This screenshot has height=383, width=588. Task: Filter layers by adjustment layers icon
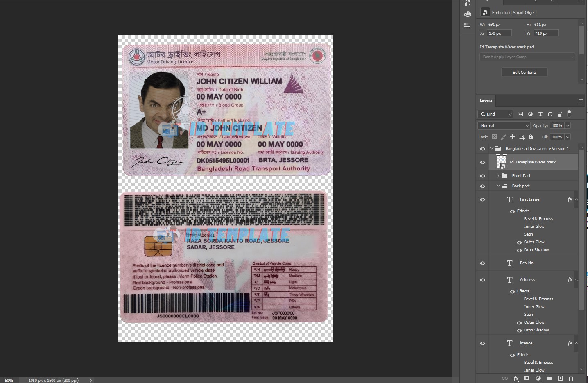[x=530, y=114]
